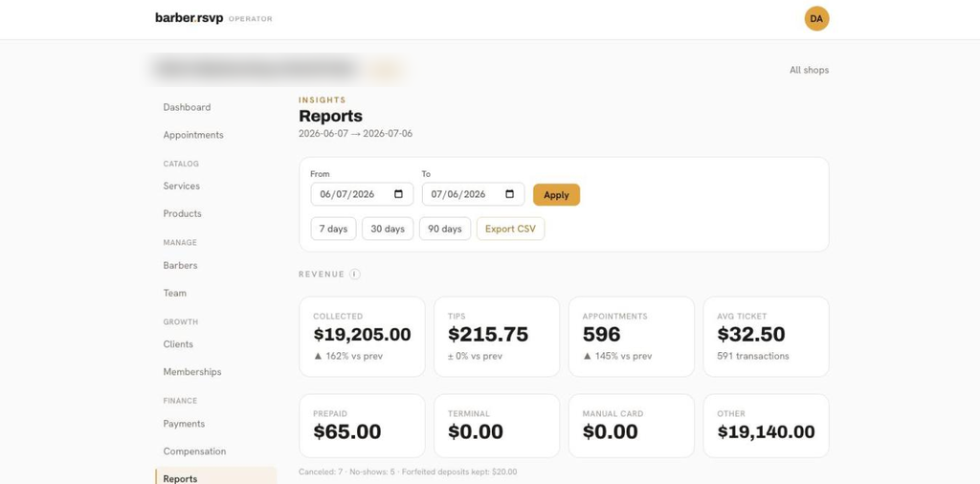Screen dimensions: 980x484
Task: Click the INSIGHTS label above Reports
Action: pyautogui.click(x=323, y=99)
